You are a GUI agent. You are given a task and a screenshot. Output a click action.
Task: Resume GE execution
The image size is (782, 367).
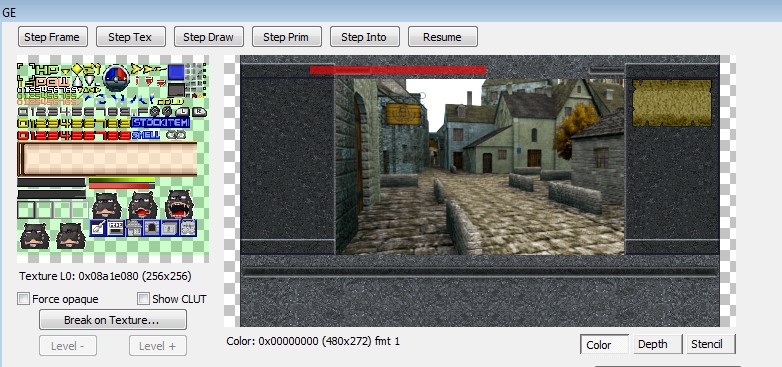(x=442, y=37)
